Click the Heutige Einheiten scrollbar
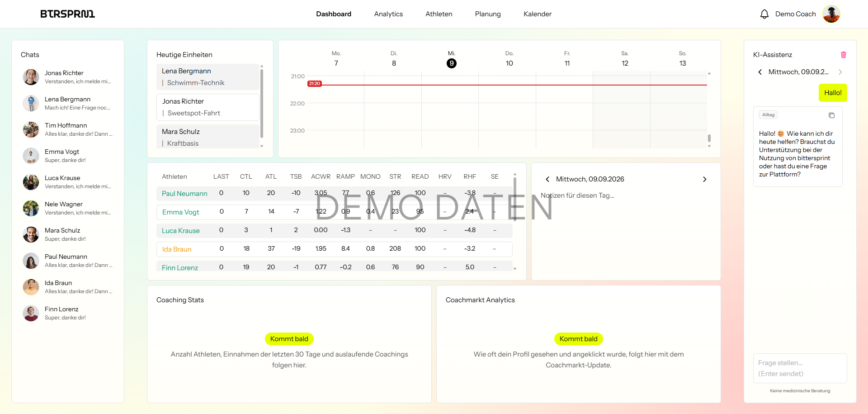Image resolution: width=868 pixels, height=414 pixels. point(262,104)
